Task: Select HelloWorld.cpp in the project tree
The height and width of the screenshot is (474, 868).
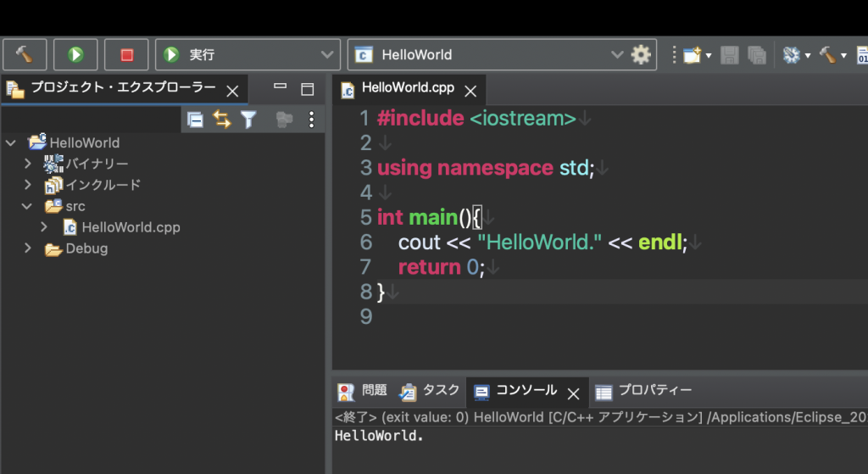Action: (130, 227)
